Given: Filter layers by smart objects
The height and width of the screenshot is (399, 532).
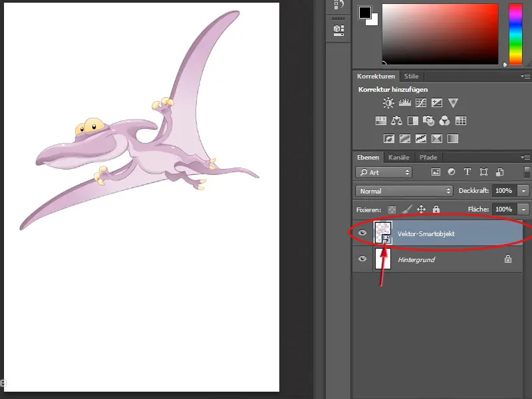Looking at the screenshot, I should (x=499, y=172).
